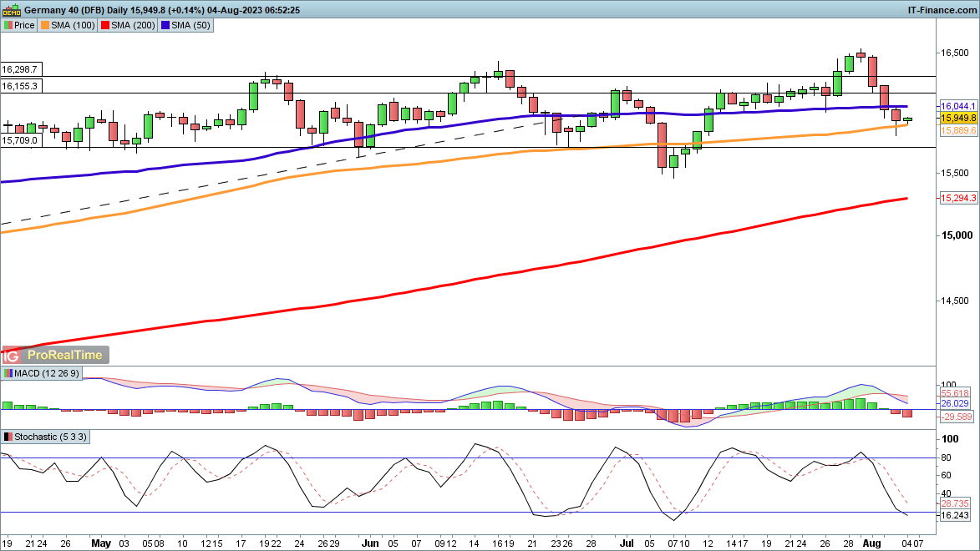Select the SMA (200) legend button
980x551 pixels.
[x=128, y=26]
